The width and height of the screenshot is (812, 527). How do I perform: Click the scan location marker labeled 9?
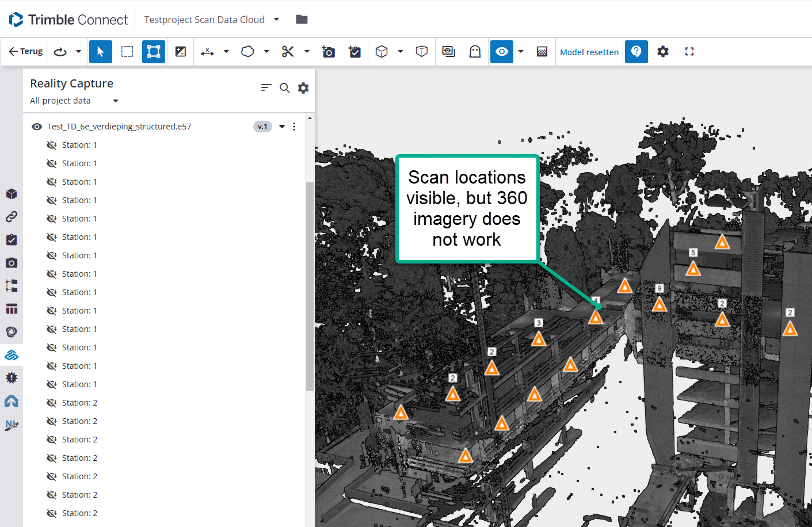(659, 304)
